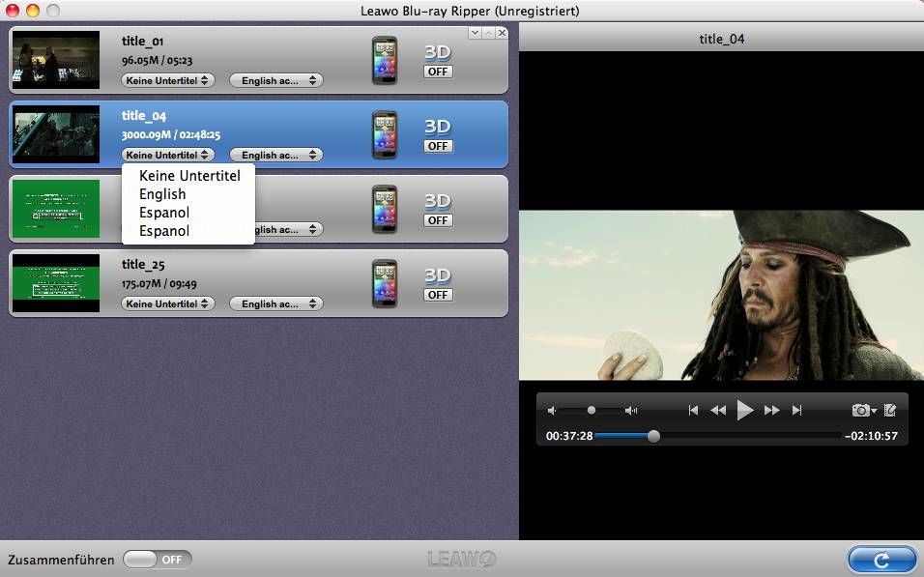Toggle the 3D OFF switch for title_01
This screenshot has width=924, height=577.
click(438, 72)
